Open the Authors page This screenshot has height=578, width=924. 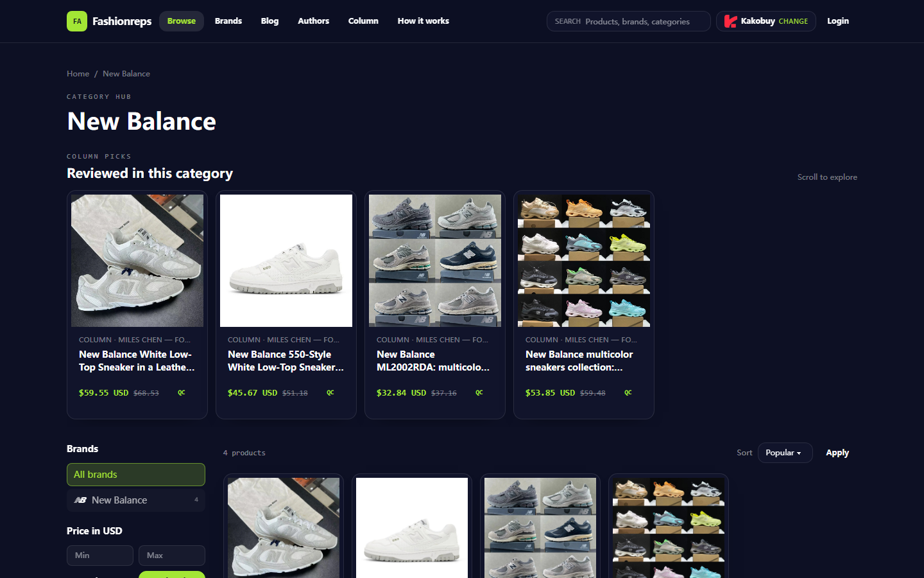[313, 21]
